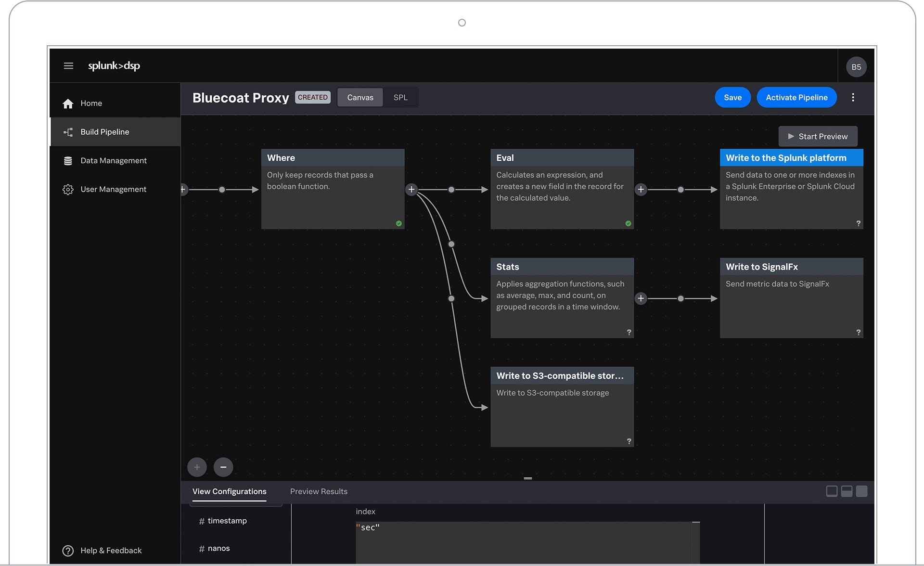The width and height of the screenshot is (924, 566).
Task: Click the Home house icon
Action: 68,103
